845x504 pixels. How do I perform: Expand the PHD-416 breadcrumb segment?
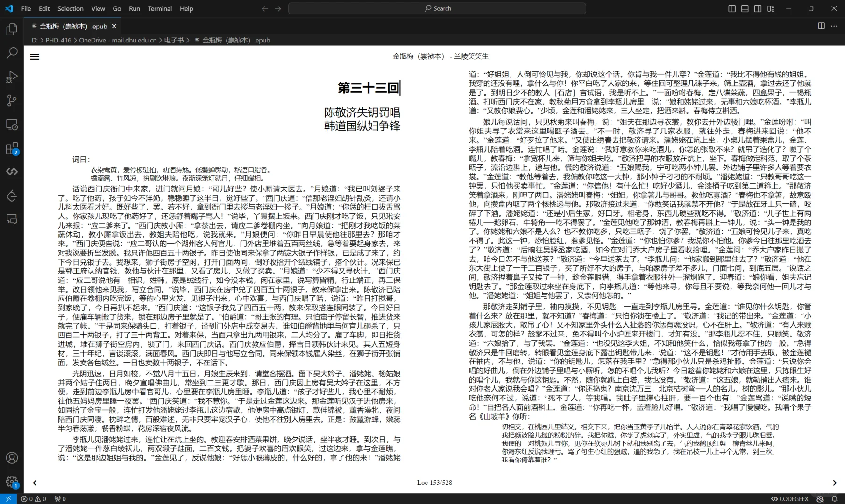coord(58,40)
